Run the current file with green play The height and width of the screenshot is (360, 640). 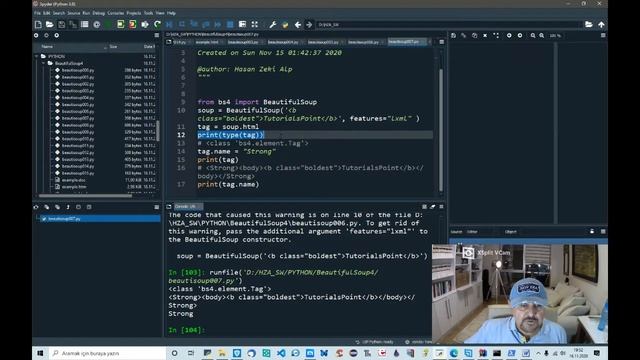[108, 24]
